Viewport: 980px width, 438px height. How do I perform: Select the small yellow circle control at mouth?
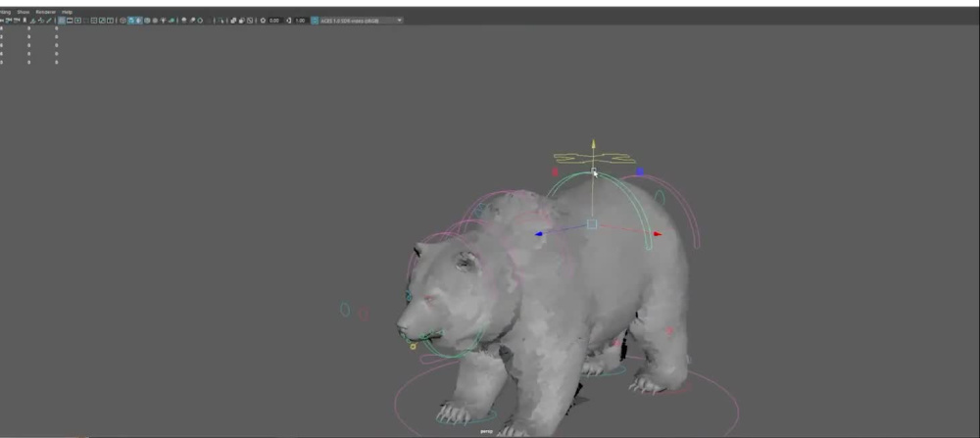(413, 346)
